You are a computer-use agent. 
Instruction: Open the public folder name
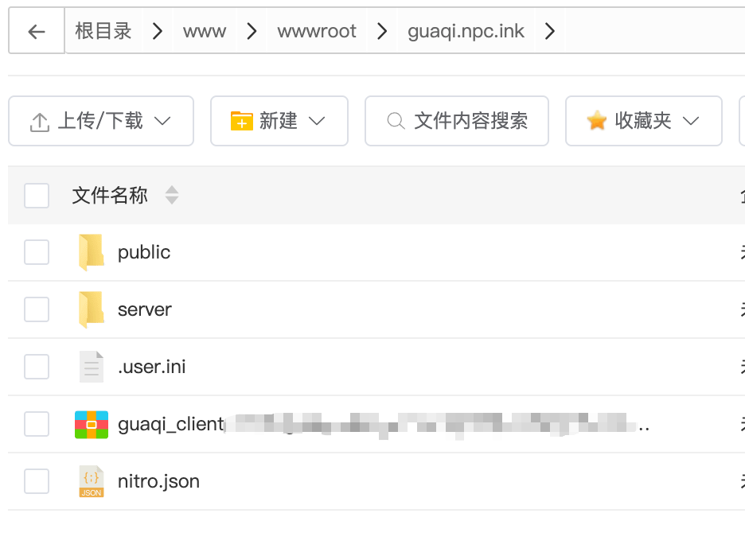[x=144, y=252]
